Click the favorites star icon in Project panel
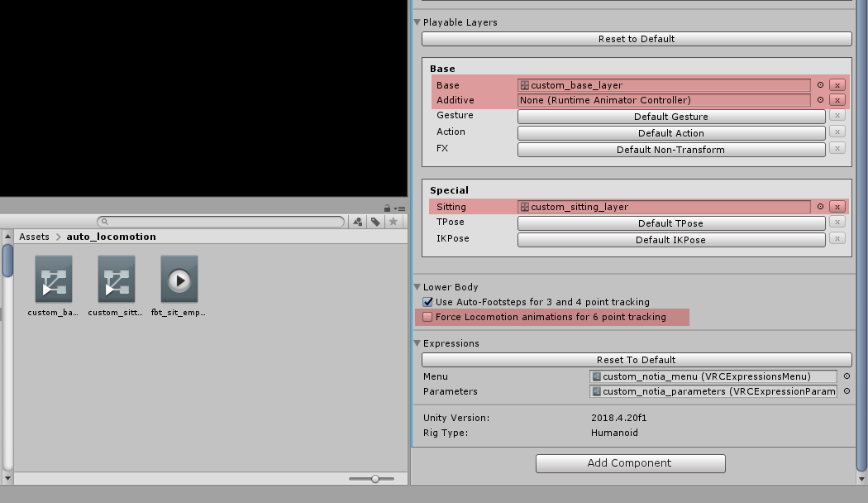Image resolution: width=868 pixels, height=503 pixels. [393, 222]
